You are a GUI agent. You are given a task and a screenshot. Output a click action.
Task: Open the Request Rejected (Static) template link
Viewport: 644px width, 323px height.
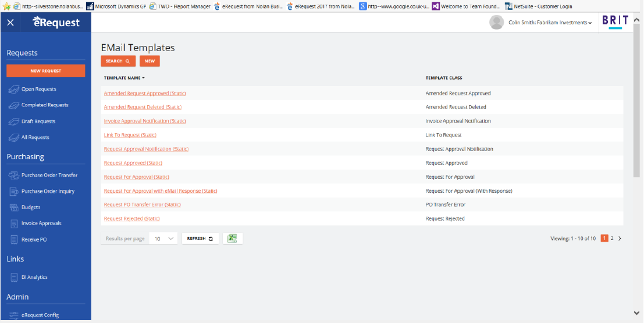131,218
